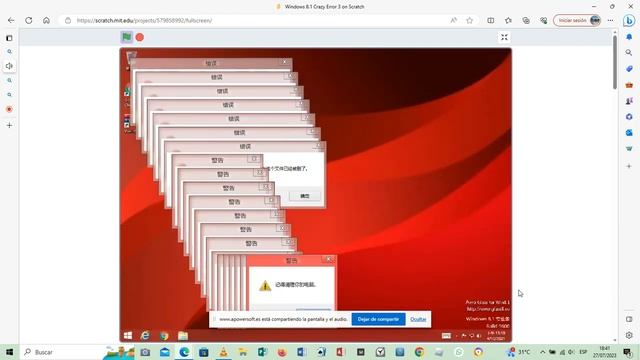Click the 确定 button in error dialog
640x360 pixels.
coord(305,196)
